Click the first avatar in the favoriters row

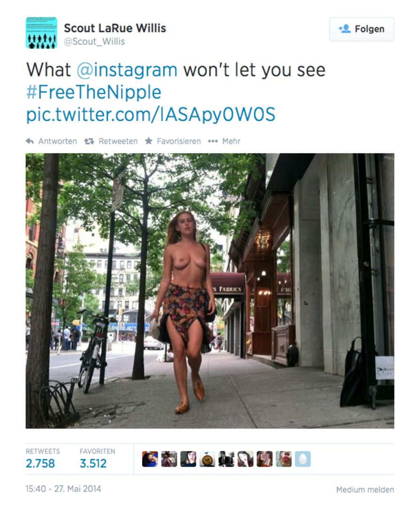tap(150, 459)
